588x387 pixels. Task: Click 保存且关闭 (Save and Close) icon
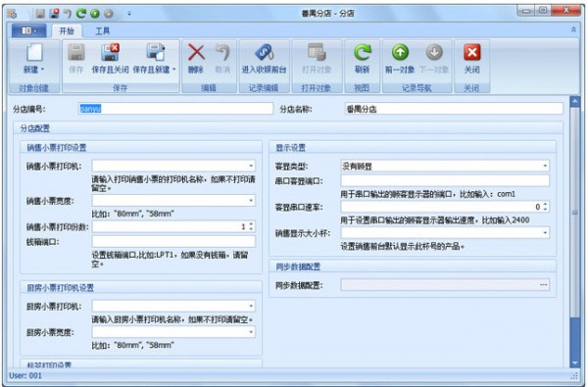110,53
